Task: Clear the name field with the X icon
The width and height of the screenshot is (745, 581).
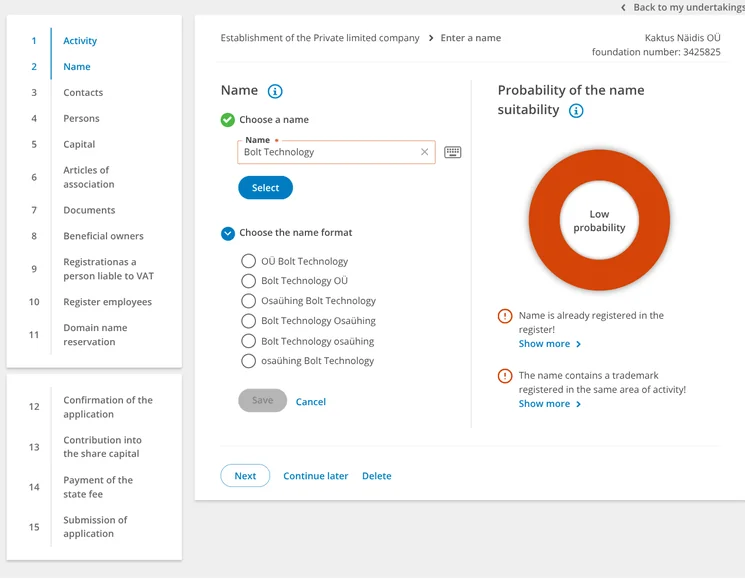Action: click(x=424, y=152)
